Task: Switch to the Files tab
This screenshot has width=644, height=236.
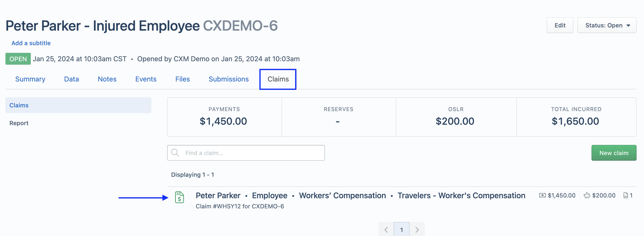Action: 182,79
